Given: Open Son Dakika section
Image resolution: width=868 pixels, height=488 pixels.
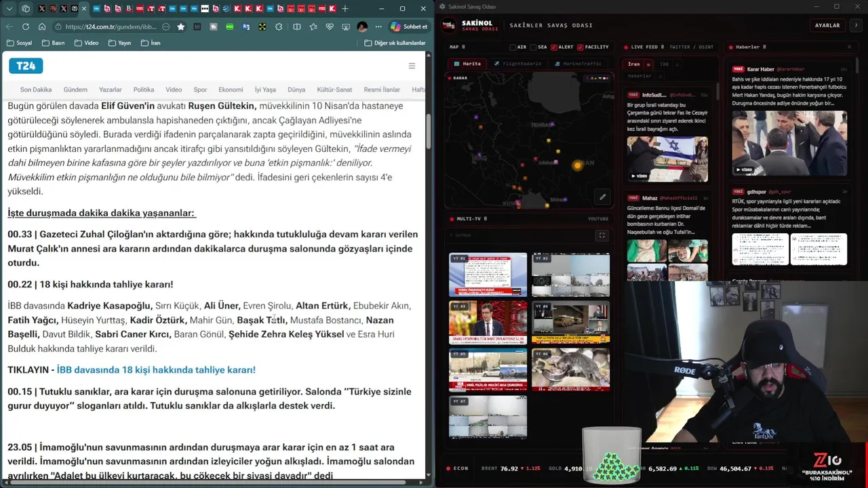Looking at the screenshot, I should [x=36, y=89].
